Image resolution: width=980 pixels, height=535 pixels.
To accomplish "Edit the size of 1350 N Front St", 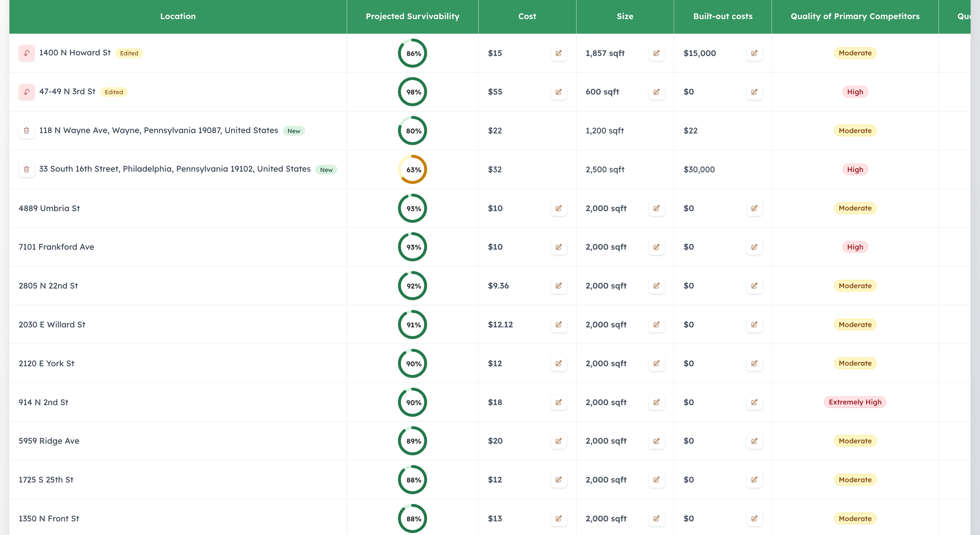I will pyautogui.click(x=657, y=518).
